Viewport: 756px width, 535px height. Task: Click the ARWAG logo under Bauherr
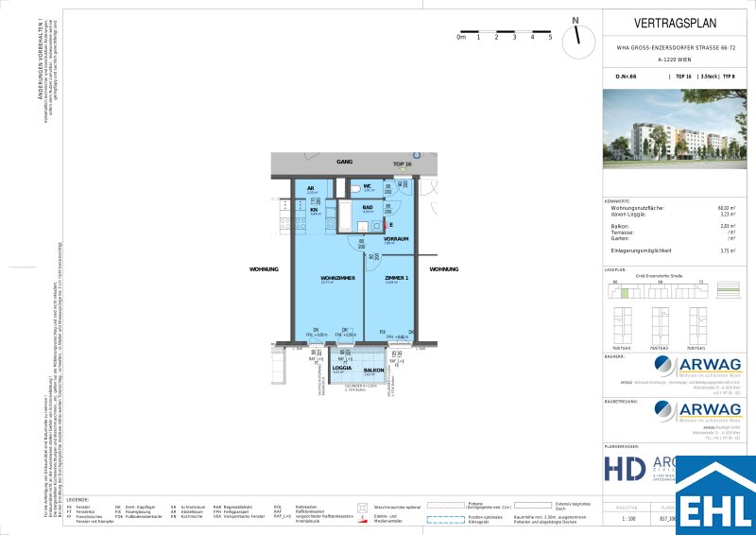(x=698, y=367)
